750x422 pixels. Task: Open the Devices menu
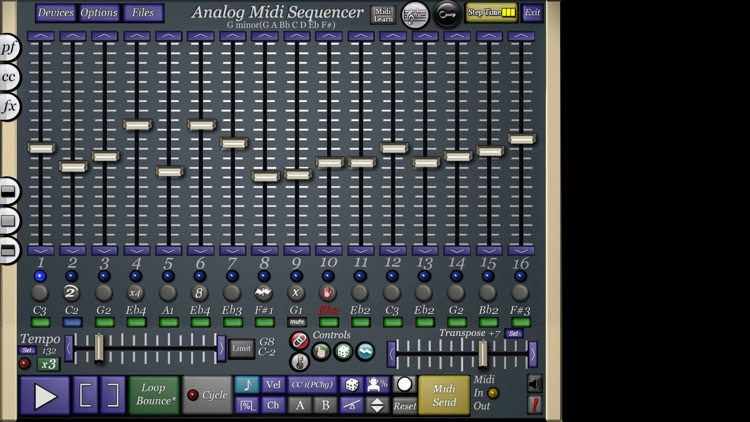55,13
